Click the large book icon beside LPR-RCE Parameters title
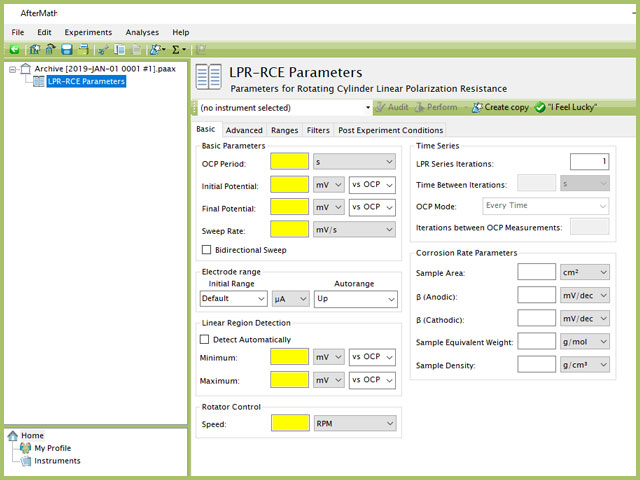This screenshot has width=640, height=480. click(209, 77)
